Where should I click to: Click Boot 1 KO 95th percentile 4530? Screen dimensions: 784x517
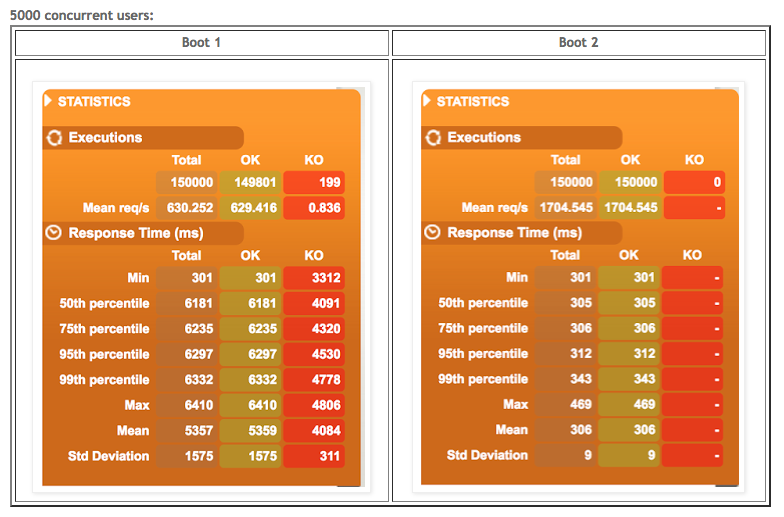[314, 354]
